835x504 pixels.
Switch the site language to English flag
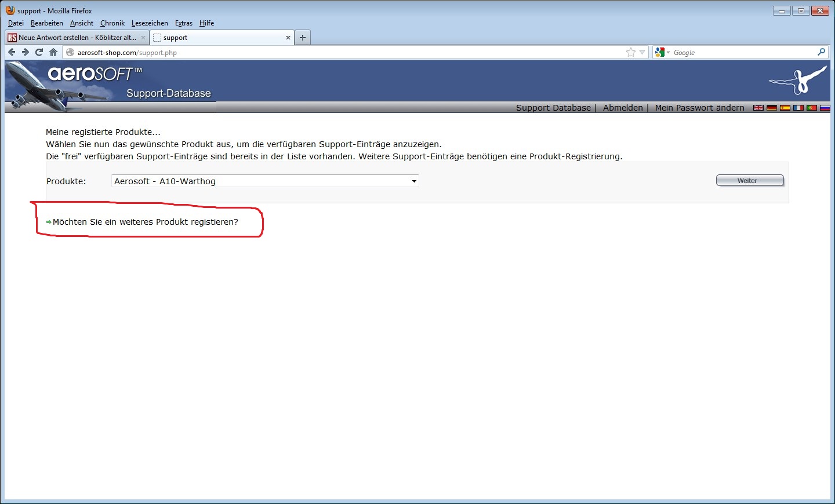coord(758,108)
